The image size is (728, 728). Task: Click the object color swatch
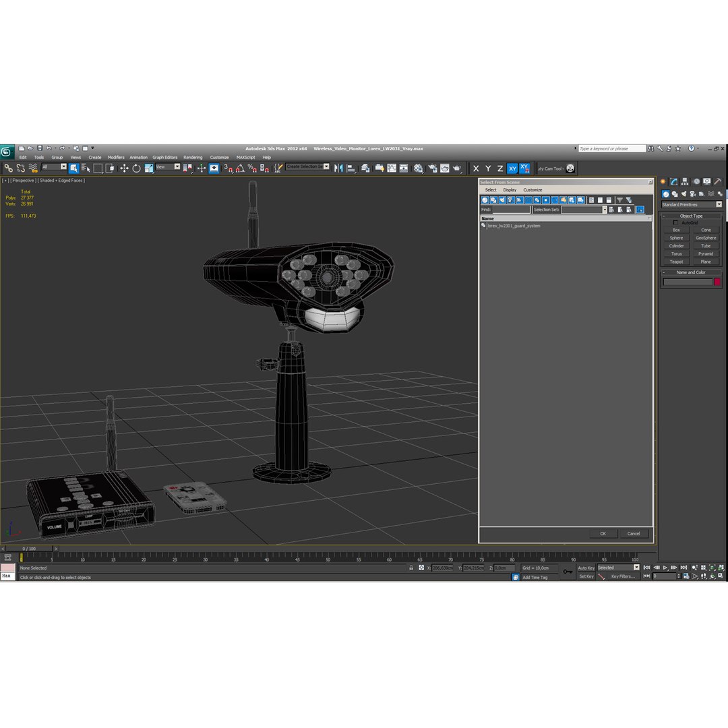[x=717, y=282]
